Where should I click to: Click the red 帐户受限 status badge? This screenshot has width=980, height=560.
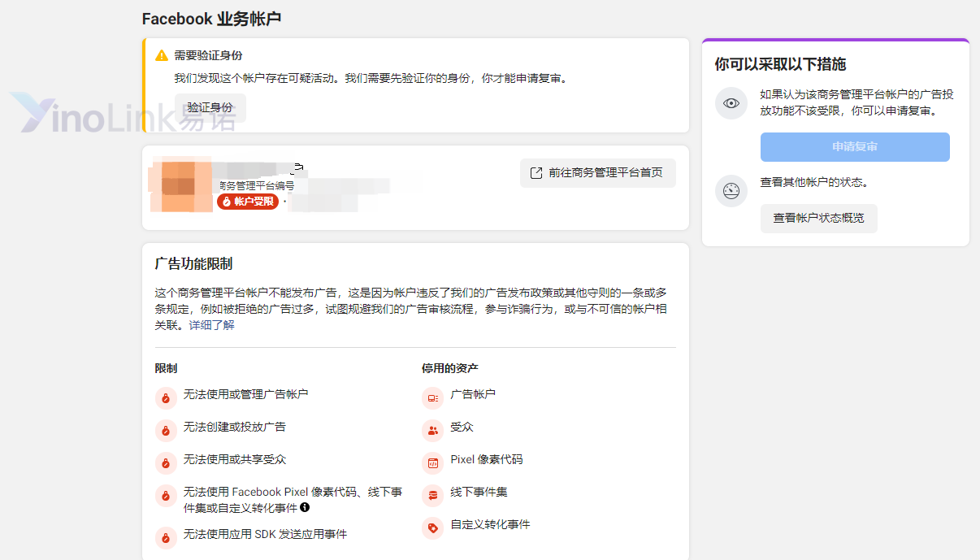248,202
